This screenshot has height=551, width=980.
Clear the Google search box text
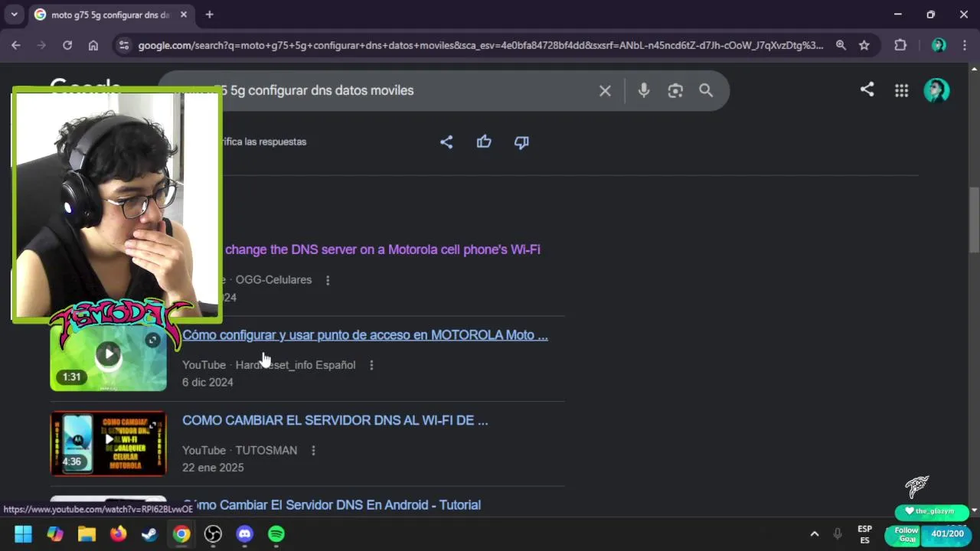(605, 90)
